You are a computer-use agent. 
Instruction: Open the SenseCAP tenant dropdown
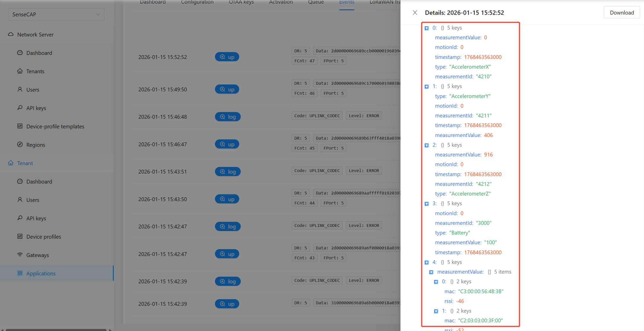56,14
